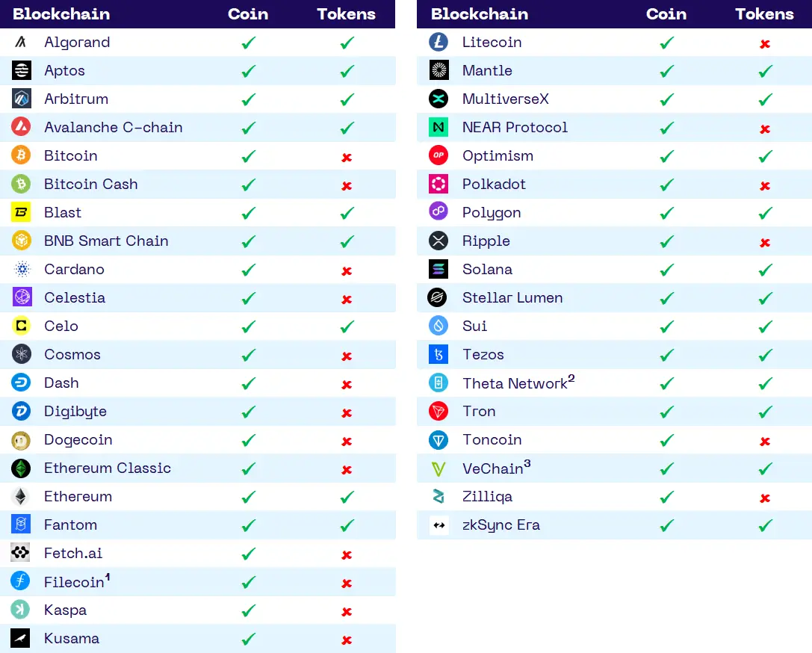The width and height of the screenshot is (812, 653).
Task: Click the VeChain green V logo
Action: [438, 468]
